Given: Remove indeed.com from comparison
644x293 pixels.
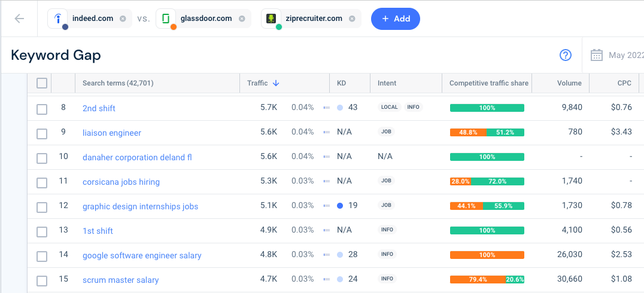Looking at the screenshot, I should tap(122, 19).
